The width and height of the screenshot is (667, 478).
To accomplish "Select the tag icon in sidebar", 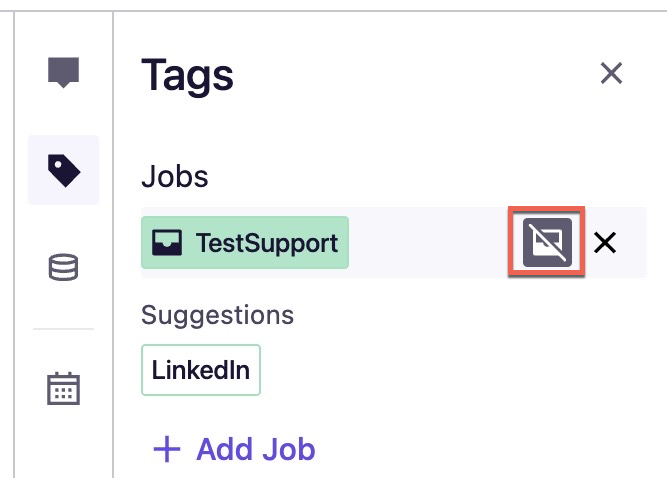I will click(64, 171).
